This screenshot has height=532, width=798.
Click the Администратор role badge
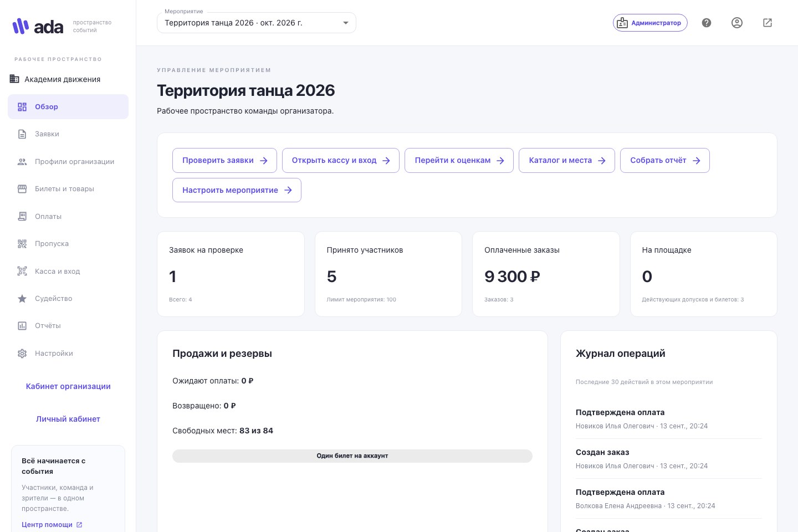point(650,23)
